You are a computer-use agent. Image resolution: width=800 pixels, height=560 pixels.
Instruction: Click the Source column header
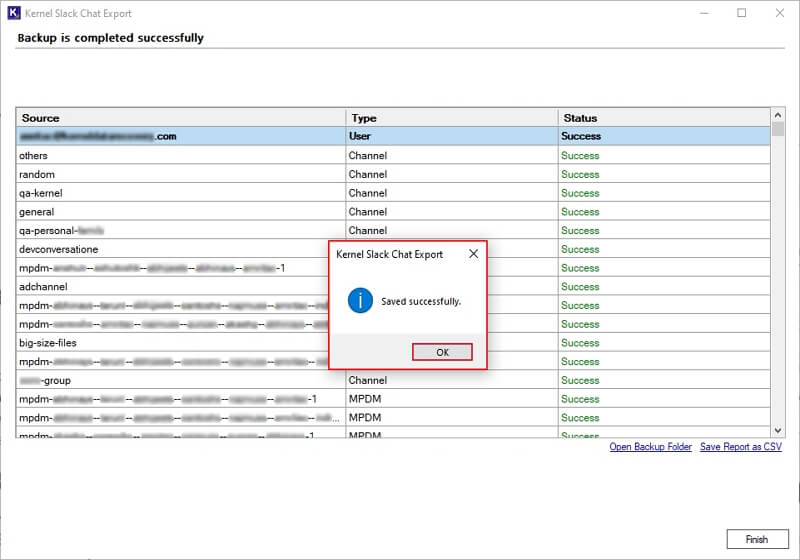click(x=41, y=118)
